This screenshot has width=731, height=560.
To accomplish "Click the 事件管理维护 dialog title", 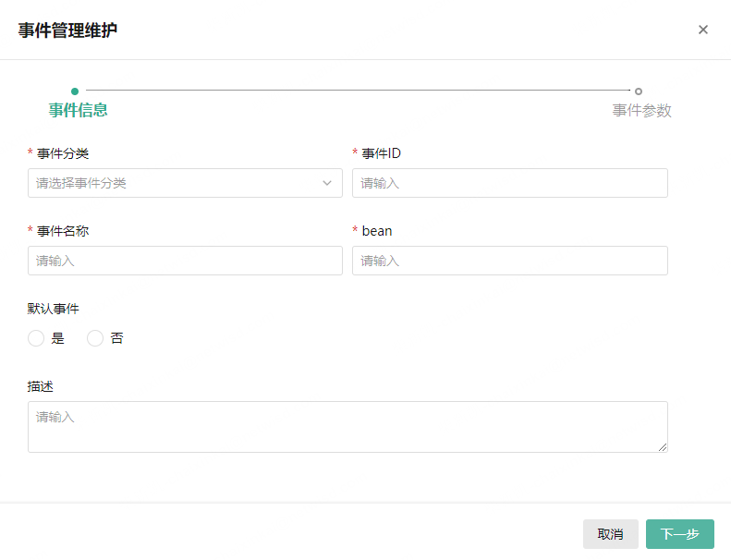I will click(x=68, y=30).
